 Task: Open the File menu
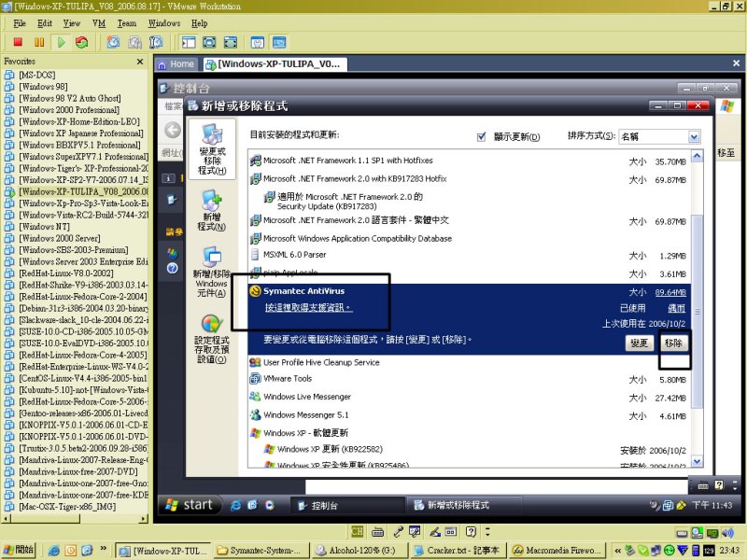point(20,23)
